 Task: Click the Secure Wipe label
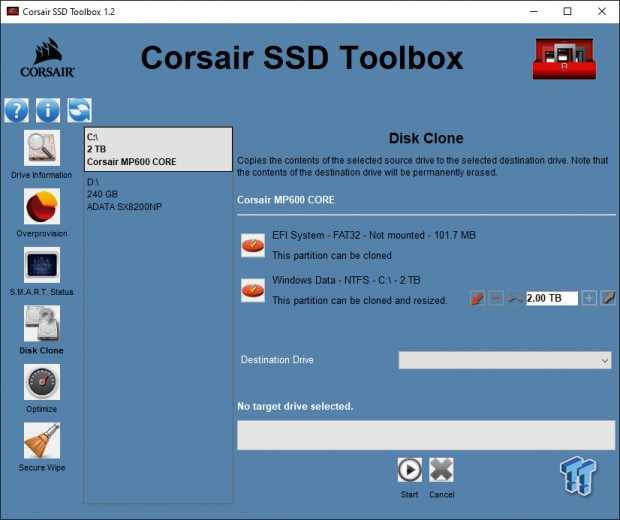tap(42, 468)
